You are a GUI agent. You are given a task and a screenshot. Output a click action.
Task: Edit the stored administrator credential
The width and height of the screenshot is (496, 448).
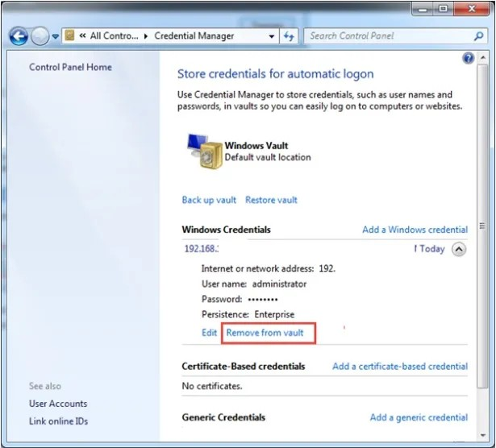pyautogui.click(x=209, y=333)
